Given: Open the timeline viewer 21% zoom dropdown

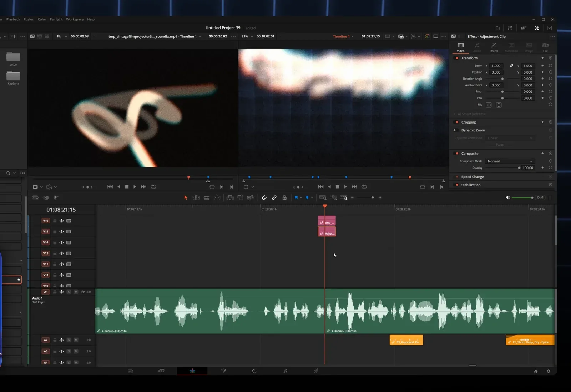Looking at the screenshot, I should point(247,36).
